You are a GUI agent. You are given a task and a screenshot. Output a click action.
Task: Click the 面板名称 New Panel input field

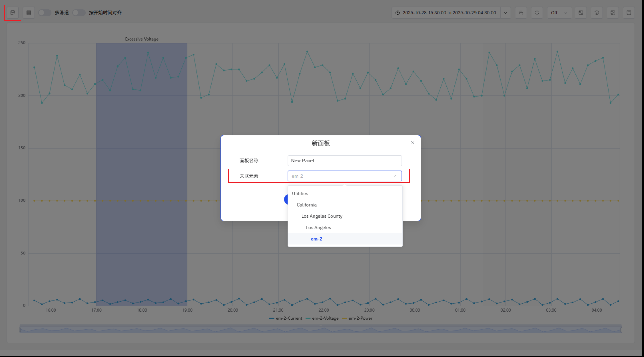344,161
